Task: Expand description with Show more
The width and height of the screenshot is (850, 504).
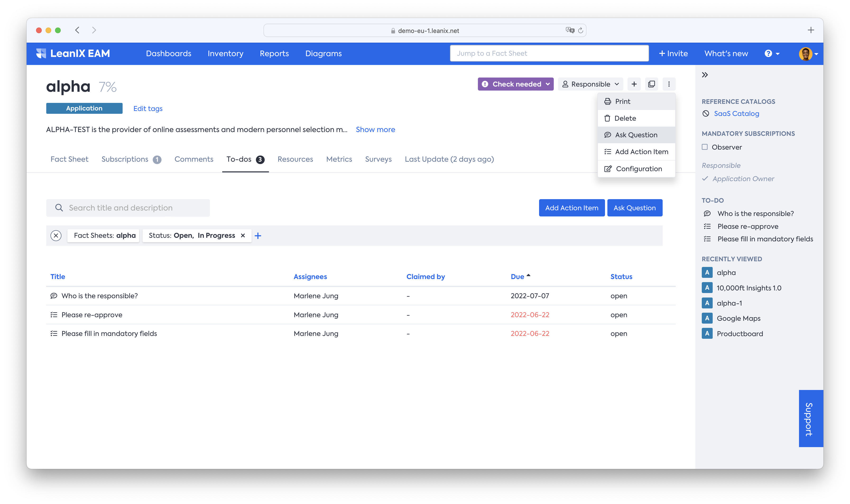Action: pos(375,129)
